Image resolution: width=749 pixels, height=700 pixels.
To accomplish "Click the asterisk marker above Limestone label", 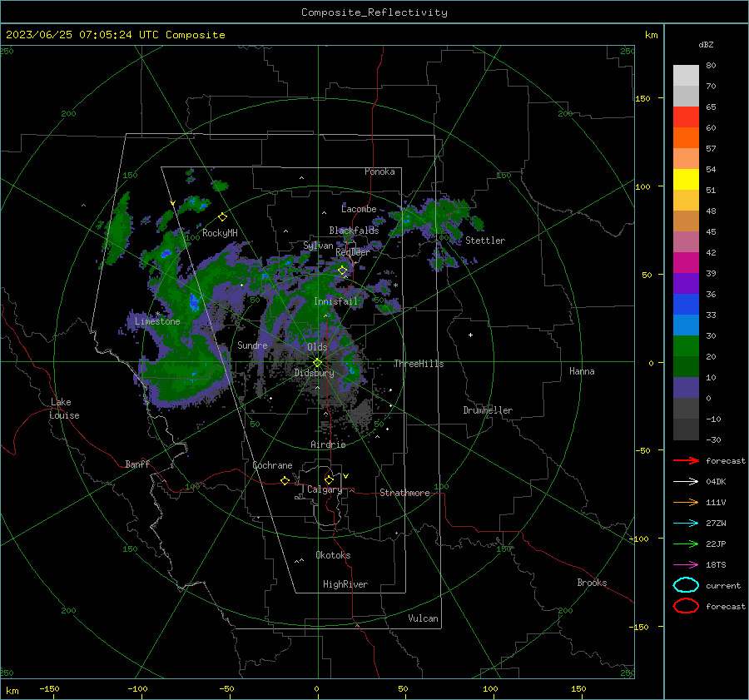I will point(157,314).
